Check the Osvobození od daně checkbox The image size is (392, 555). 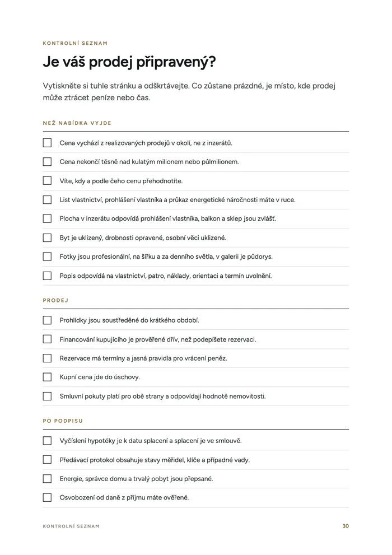point(47,497)
